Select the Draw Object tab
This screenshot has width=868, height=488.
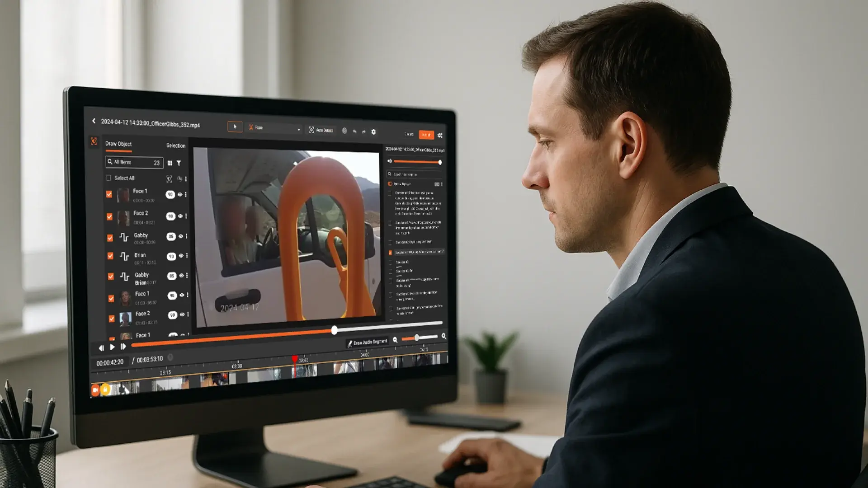[x=118, y=144]
